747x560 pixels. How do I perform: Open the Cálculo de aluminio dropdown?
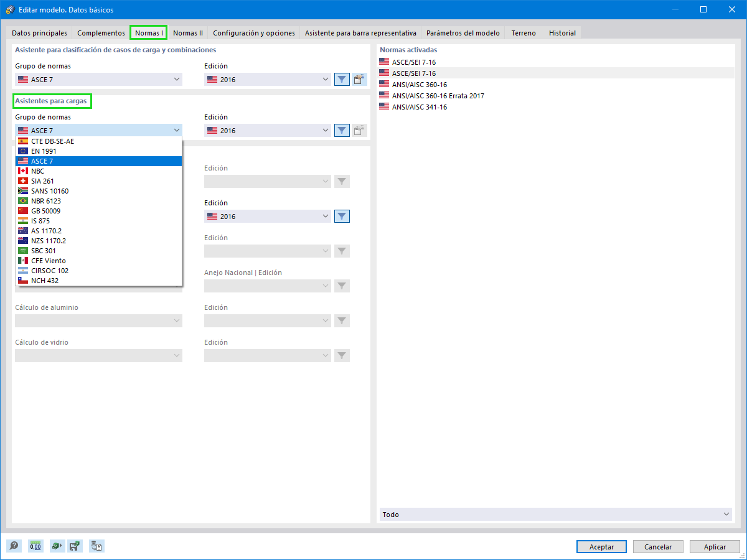pos(98,320)
